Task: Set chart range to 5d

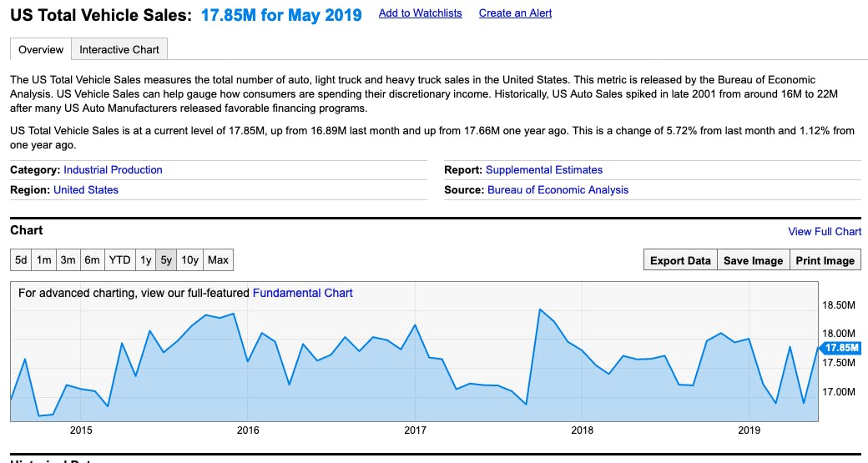Action: click(21, 260)
